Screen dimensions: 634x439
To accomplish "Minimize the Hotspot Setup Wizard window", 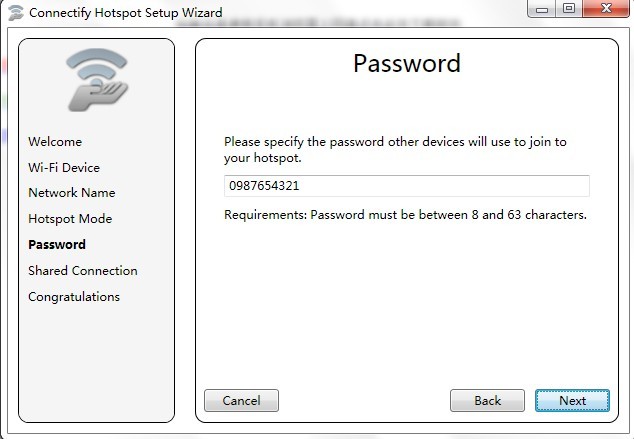I will click(x=541, y=8).
